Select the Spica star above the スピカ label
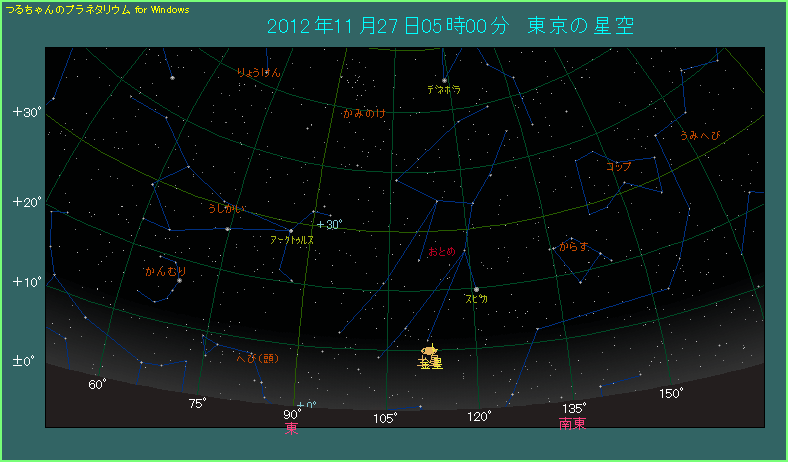Screen dimensions: 788x462 [x=476, y=290]
